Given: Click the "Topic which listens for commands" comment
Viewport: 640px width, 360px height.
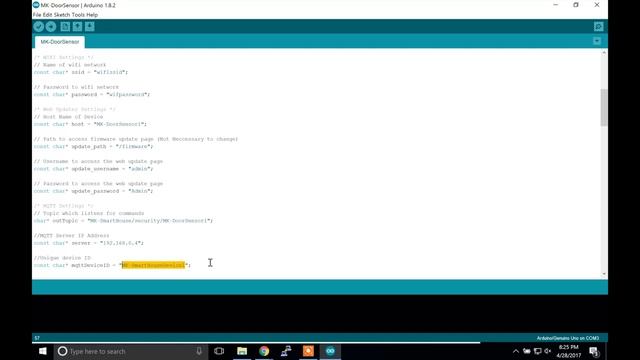Looking at the screenshot, I should [89, 213].
